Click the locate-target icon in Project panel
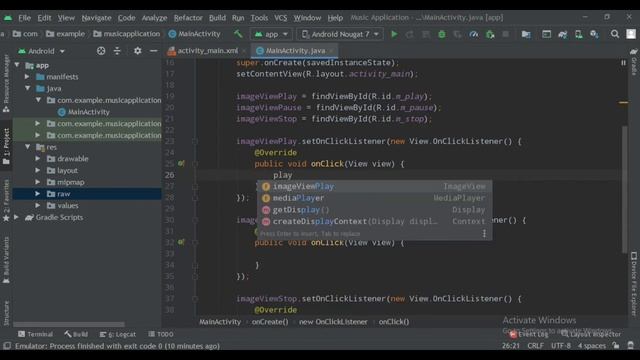The width and height of the screenshot is (640, 360). click(x=101, y=51)
